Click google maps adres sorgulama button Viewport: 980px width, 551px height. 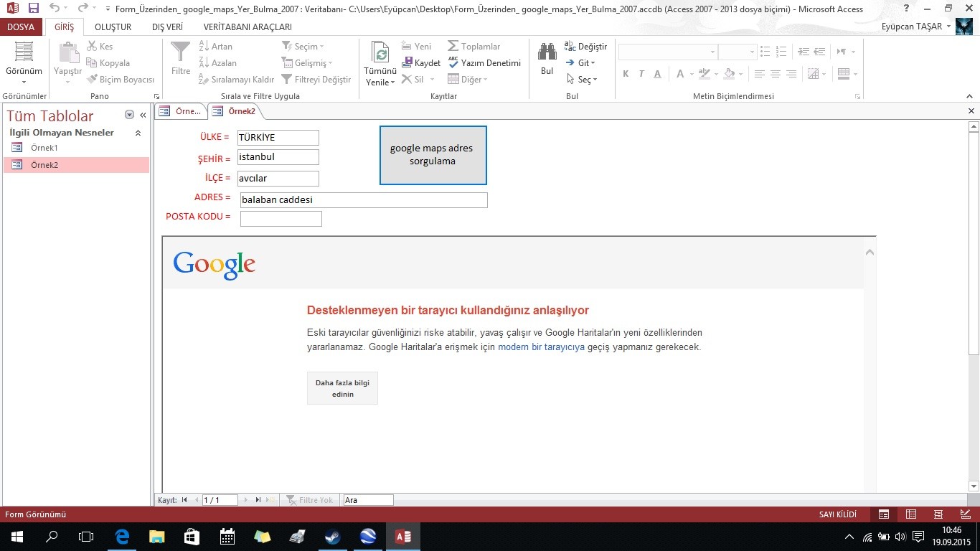coord(433,155)
